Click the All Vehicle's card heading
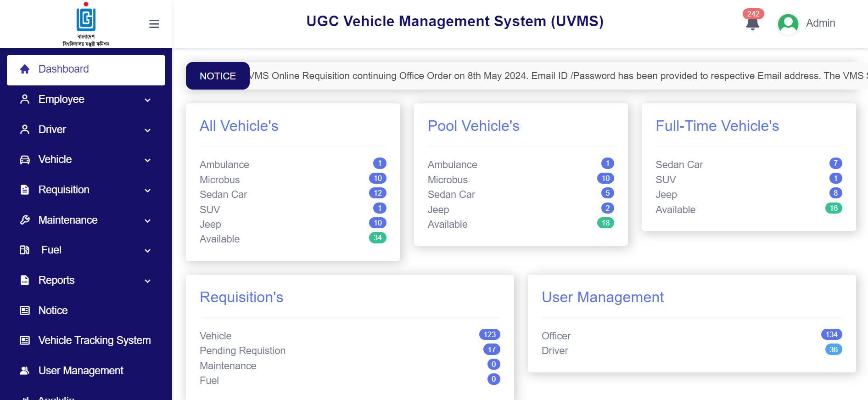Screen dimensions: 868x400 click(239, 126)
